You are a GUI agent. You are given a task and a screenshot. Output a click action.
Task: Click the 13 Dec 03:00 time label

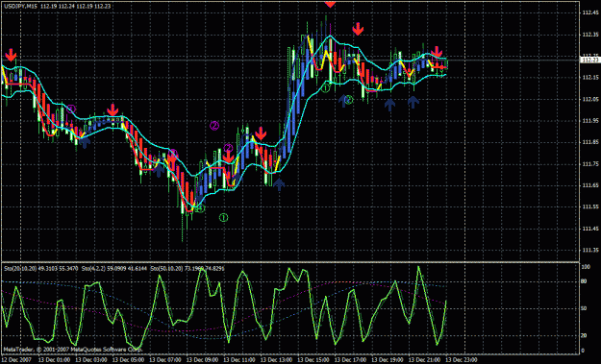point(90,360)
